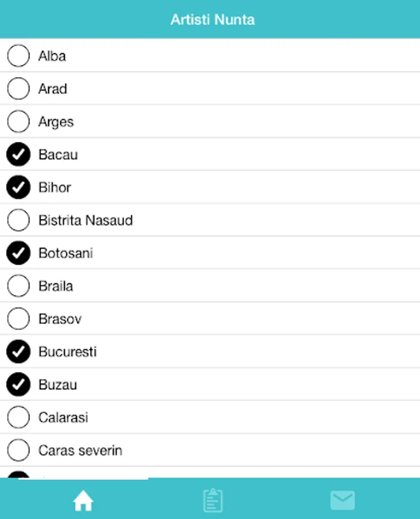Untick the Bucuresti checkbox
420x519 pixels.
tap(18, 352)
